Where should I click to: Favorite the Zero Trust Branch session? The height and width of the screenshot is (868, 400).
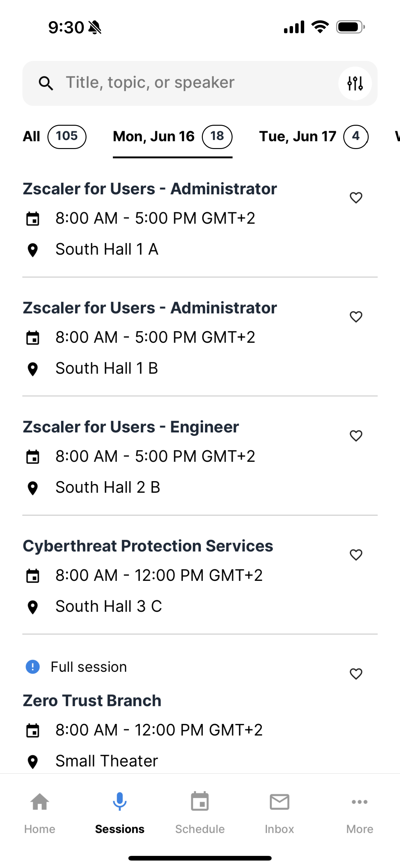(356, 674)
